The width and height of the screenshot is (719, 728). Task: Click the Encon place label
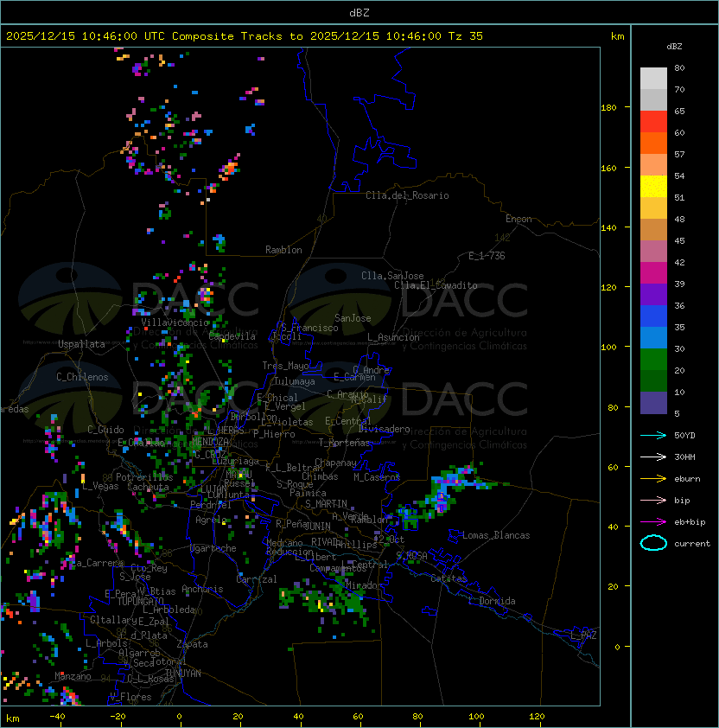point(519,219)
